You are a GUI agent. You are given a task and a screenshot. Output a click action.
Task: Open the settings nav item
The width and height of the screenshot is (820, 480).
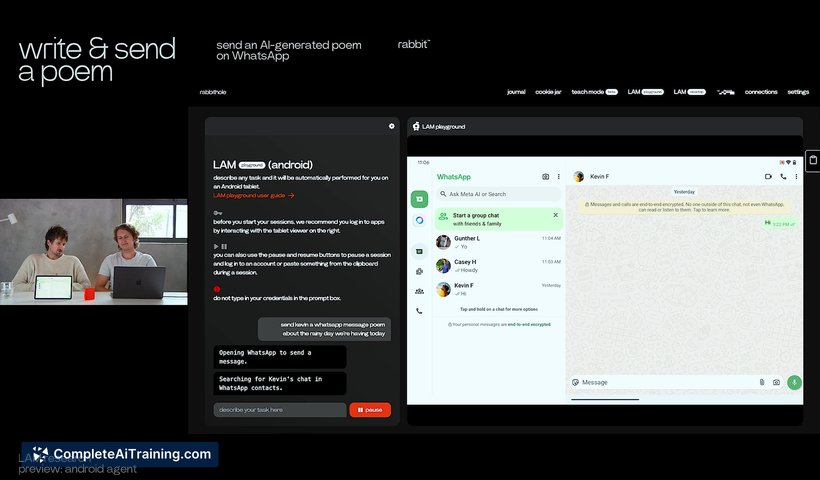click(x=798, y=92)
